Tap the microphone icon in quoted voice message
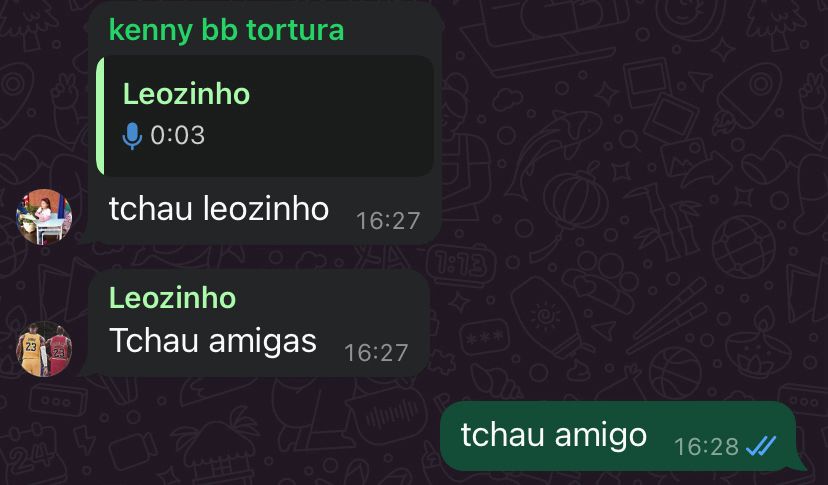The height and width of the screenshot is (485, 828). 132,136
